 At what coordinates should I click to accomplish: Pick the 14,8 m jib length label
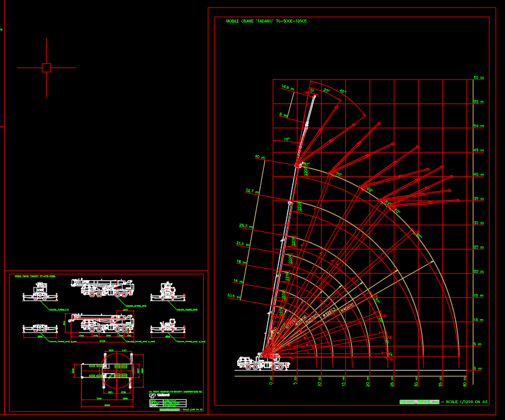click(287, 88)
